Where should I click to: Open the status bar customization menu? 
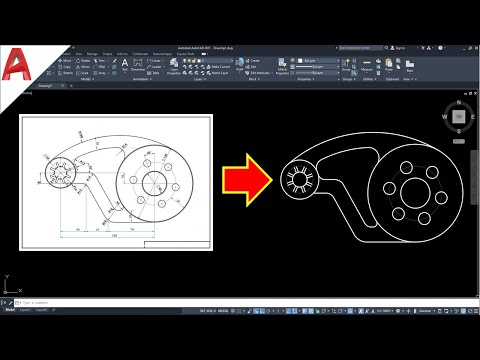click(476, 311)
